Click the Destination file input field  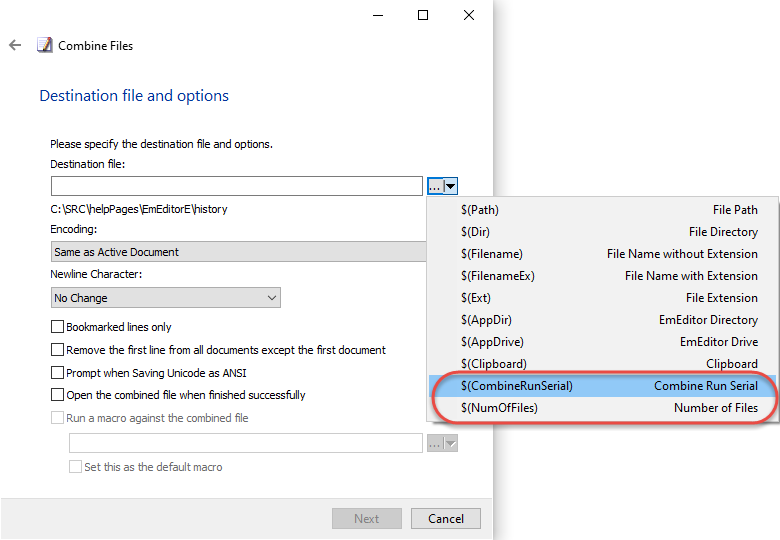237,186
